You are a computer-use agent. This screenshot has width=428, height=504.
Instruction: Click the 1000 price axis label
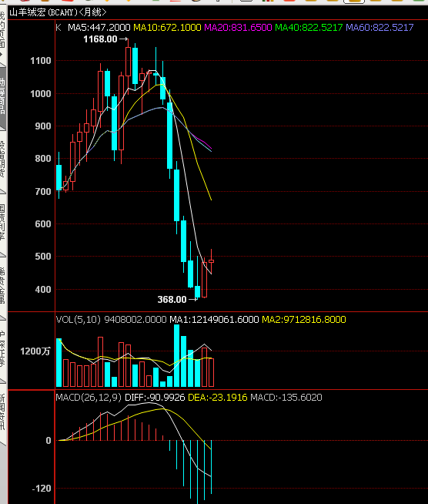(x=41, y=94)
